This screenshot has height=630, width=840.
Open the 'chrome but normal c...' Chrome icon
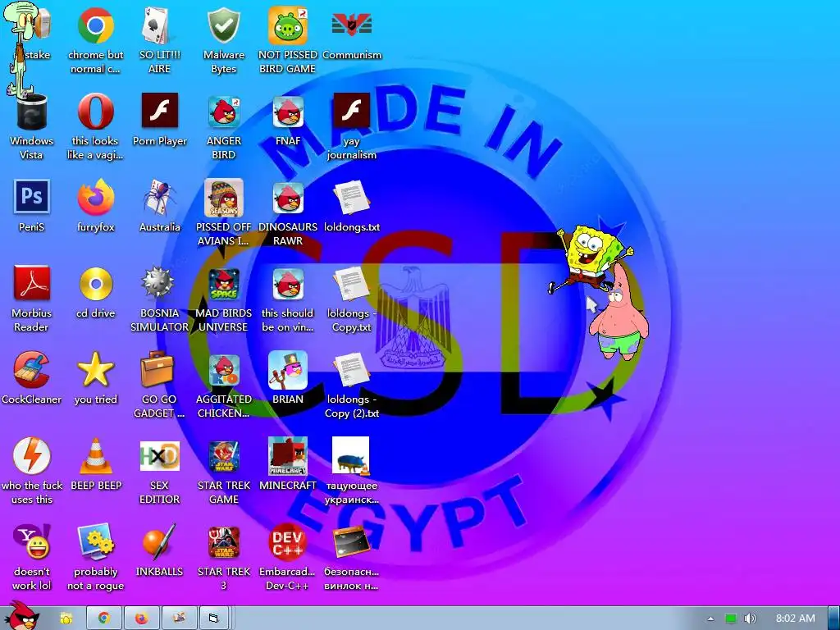(96, 25)
